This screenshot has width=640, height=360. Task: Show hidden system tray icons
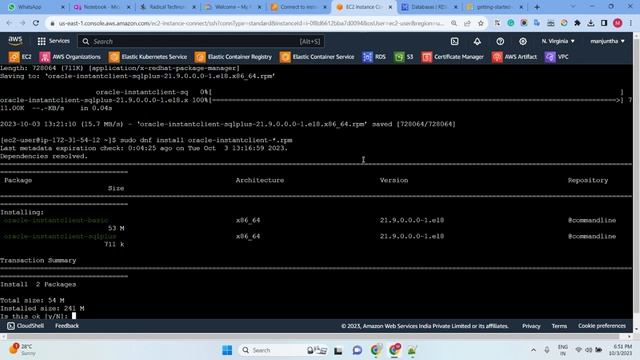coord(533,350)
